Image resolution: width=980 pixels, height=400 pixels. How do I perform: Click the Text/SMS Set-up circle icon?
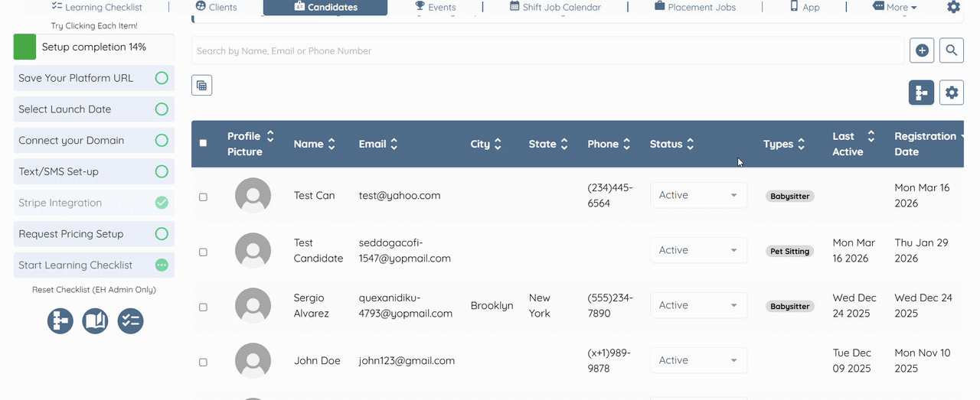point(162,172)
